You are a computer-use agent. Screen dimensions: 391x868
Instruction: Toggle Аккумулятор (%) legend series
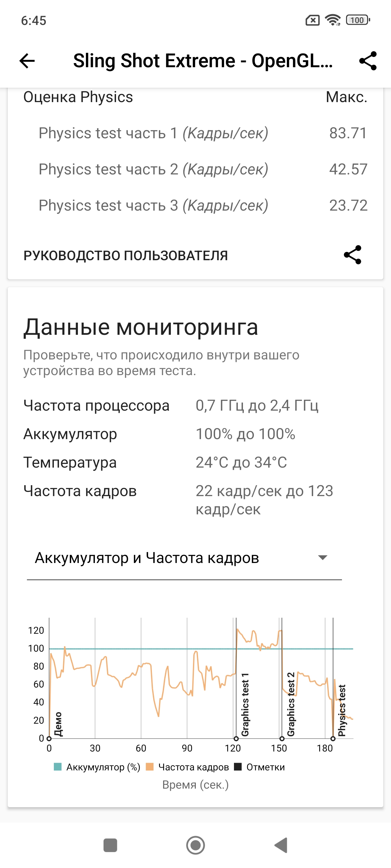pyautogui.click(x=97, y=767)
